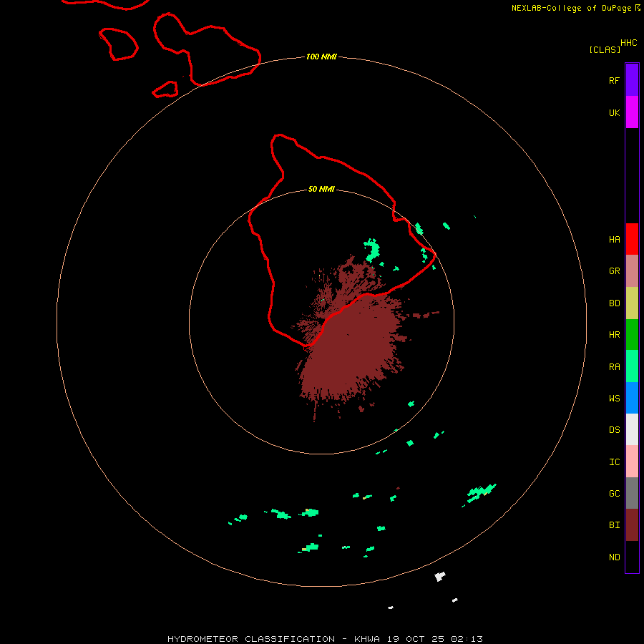
Task: Click the BD legend label
Action: pos(614,303)
